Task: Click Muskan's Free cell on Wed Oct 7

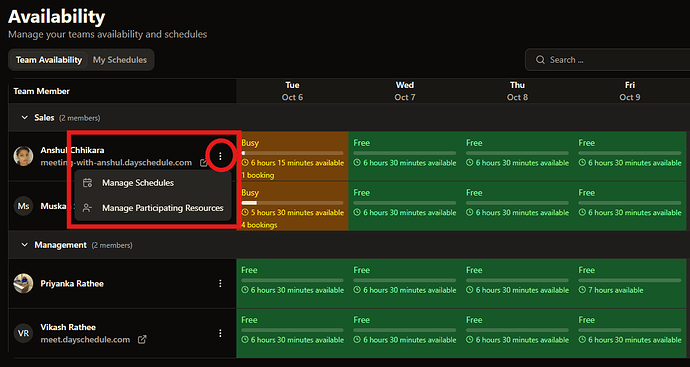Action: (405, 206)
